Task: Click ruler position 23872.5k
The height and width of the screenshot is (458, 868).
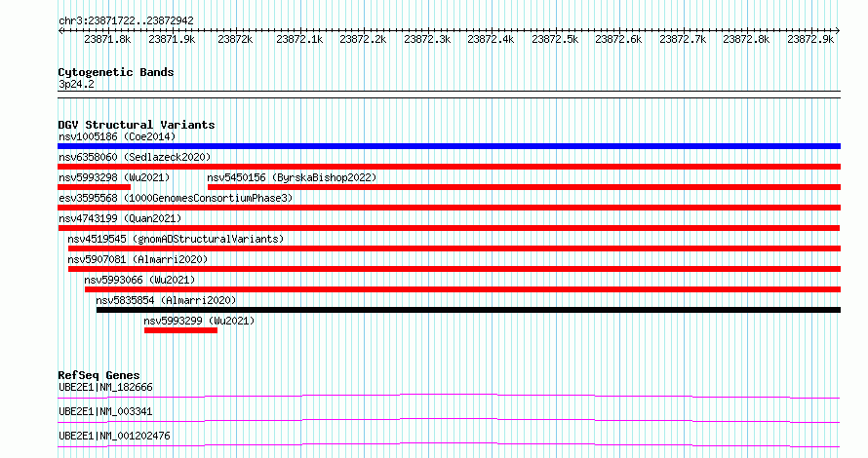Action: coord(555,39)
